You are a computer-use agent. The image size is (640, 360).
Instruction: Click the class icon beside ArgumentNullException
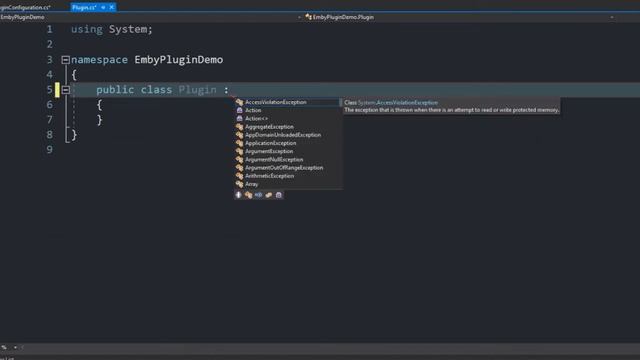pyautogui.click(x=240, y=159)
